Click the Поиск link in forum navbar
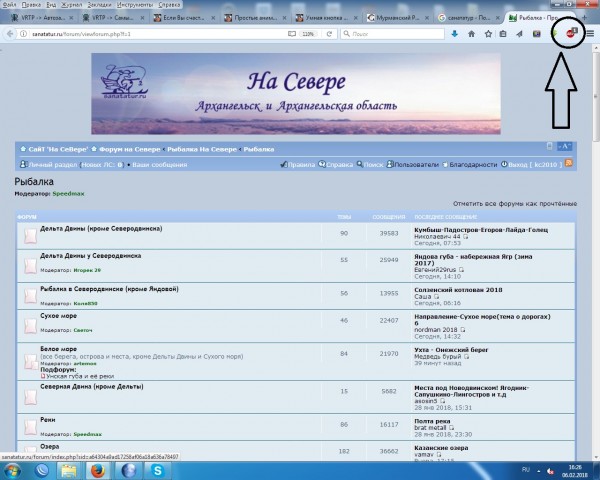Image resolution: width=600 pixels, height=480 pixels. coord(373,164)
